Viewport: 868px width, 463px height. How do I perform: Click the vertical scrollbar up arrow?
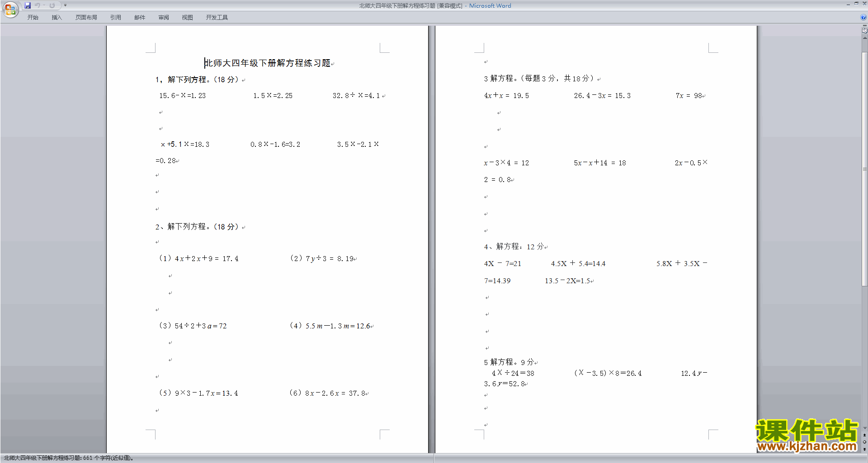864,37
